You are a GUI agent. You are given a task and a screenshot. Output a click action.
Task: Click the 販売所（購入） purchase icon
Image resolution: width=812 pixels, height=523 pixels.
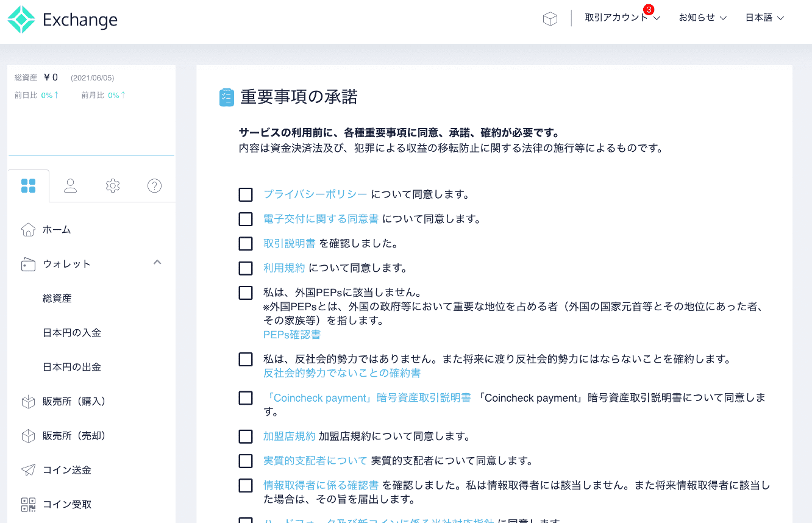pos(28,401)
